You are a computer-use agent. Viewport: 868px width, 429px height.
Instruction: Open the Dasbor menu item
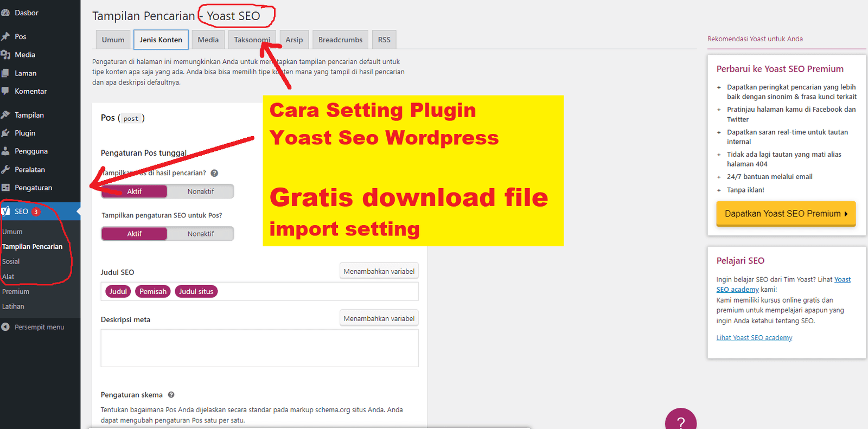(40, 12)
